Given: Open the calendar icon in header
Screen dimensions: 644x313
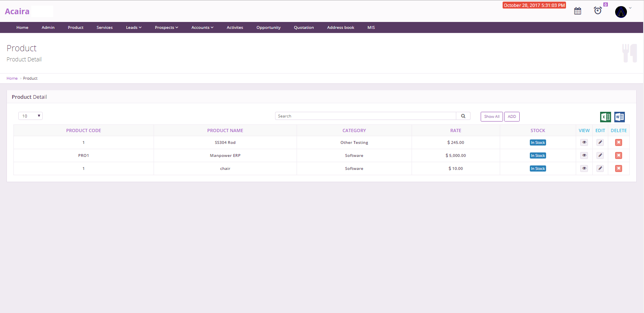Looking at the screenshot, I should click(x=577, y=11).
